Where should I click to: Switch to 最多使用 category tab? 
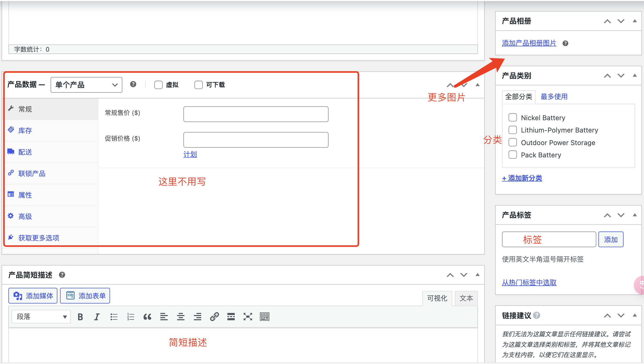click(554, 97)
